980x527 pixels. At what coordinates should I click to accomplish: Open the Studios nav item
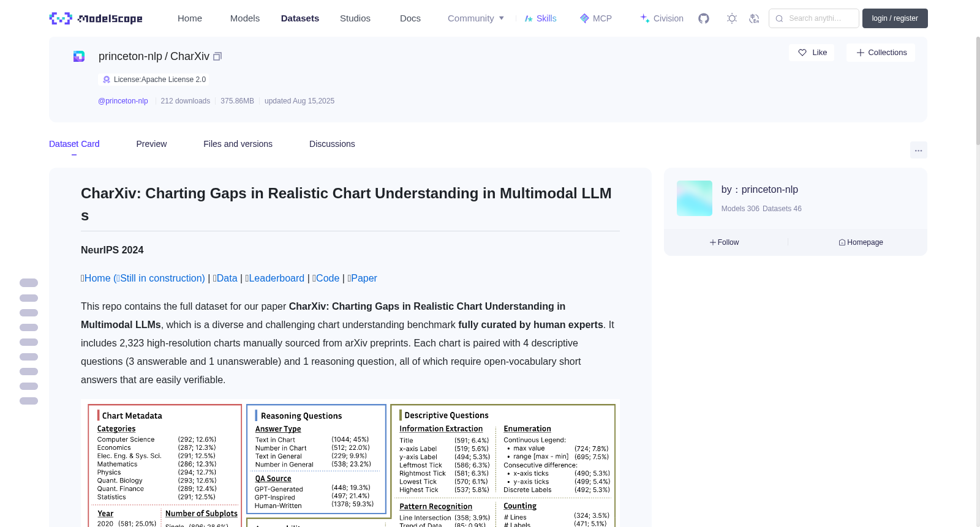pos(355,18)
